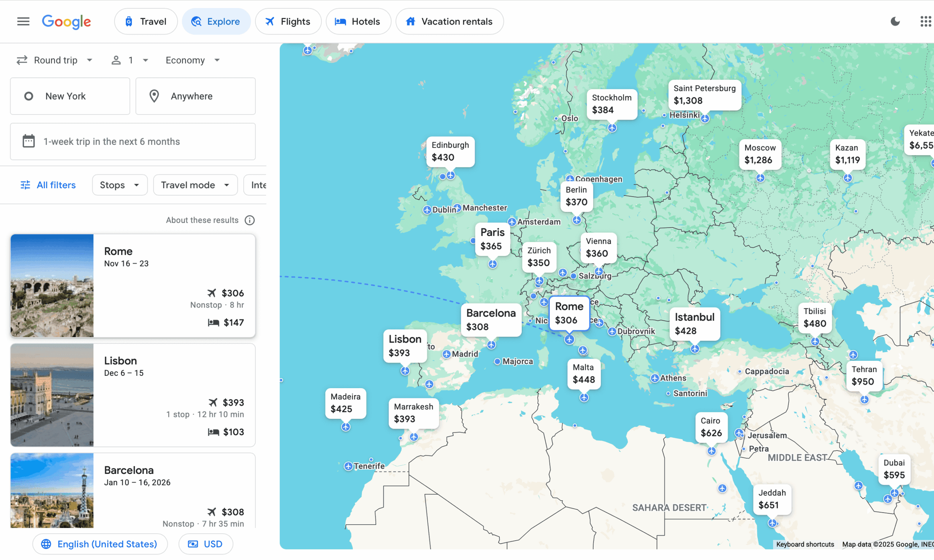Viewport: 934px width, 560px height.
Task: Select the Explore tab
Action: coord(216,22)
